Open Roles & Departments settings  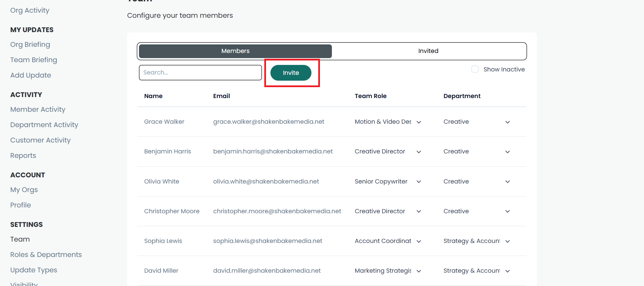click(46, 255)
